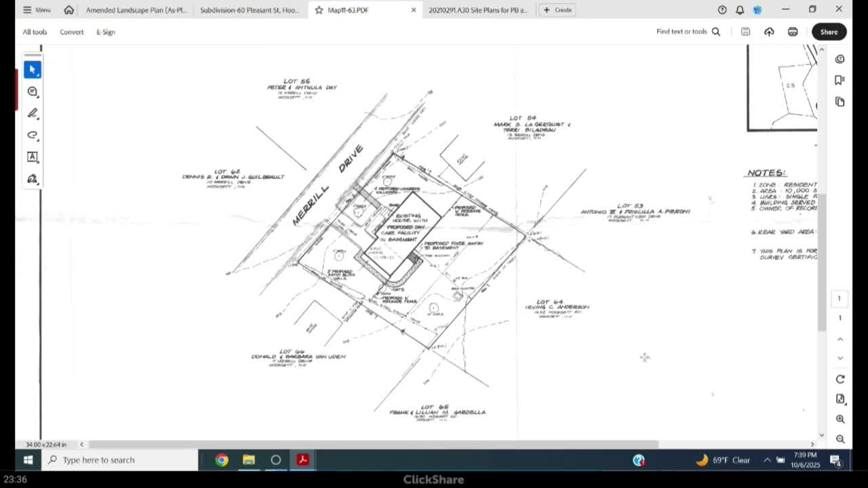Select the Add comment tool
Image resolution: width=868 pixels, height=488 pixels.
point(33,91)
